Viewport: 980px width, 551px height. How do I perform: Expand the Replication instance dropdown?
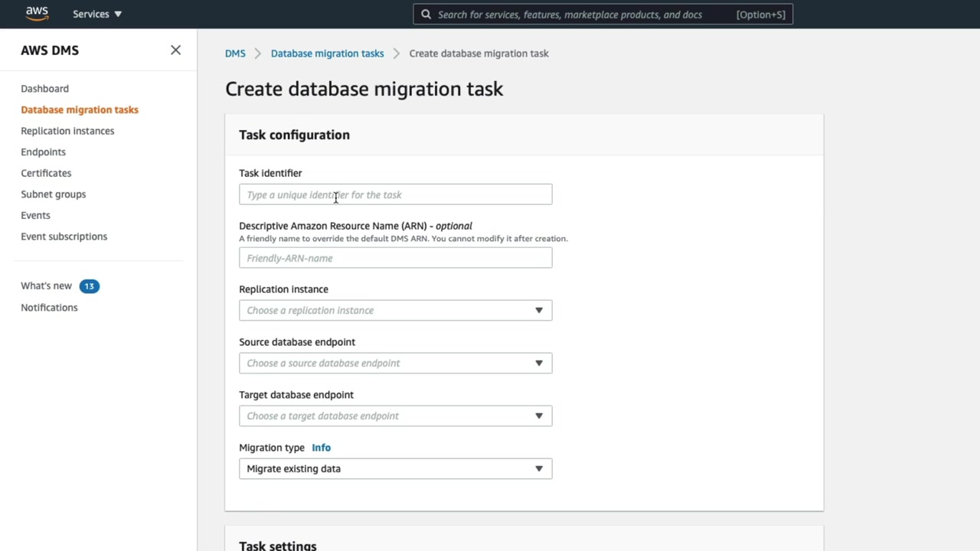395,311
